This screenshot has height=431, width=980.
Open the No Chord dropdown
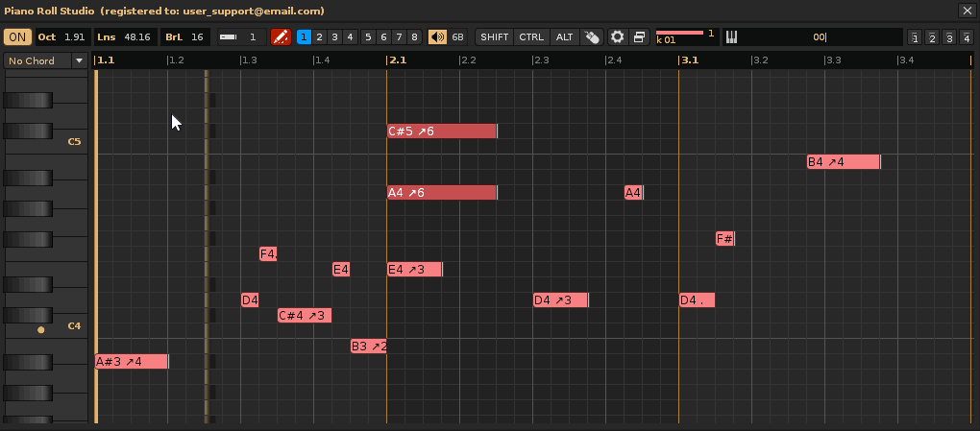pyautogui.click(x=37, y=60)
